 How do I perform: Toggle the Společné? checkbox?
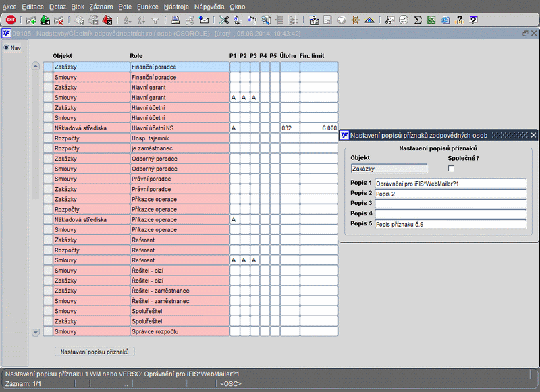tap(451, 168)
